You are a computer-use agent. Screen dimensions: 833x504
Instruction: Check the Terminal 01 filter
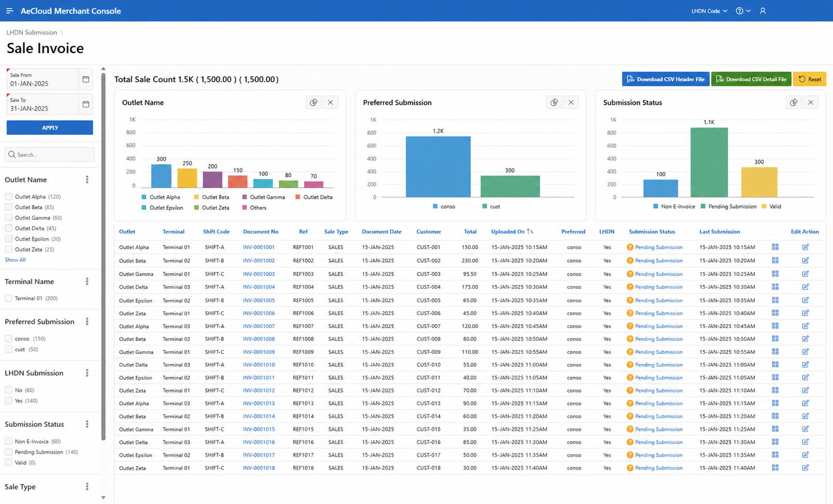pos(8,298)
